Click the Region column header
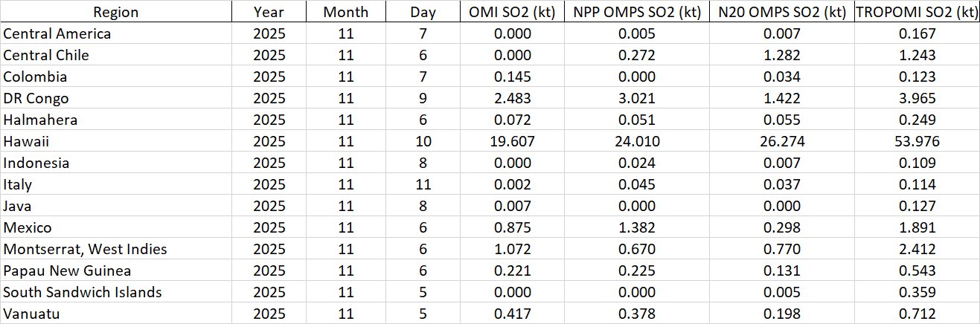The image size is (980, 324). (116, 12)
